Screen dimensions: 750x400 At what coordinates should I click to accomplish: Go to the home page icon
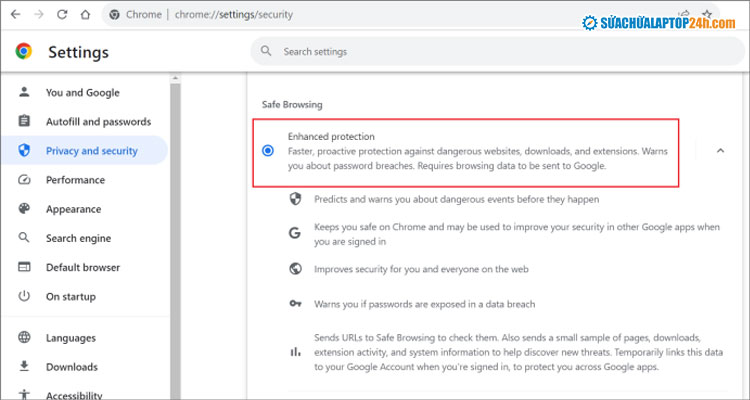pos(86,15)
